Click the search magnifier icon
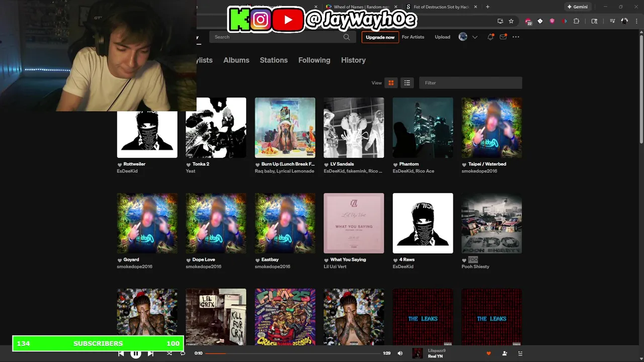The width and height of the screenshot is (644, 362). 347,37
